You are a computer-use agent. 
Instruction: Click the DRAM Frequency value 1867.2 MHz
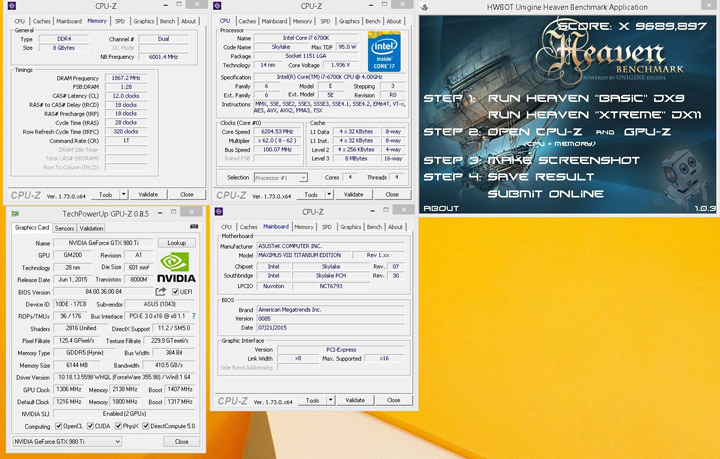point(126,78)
